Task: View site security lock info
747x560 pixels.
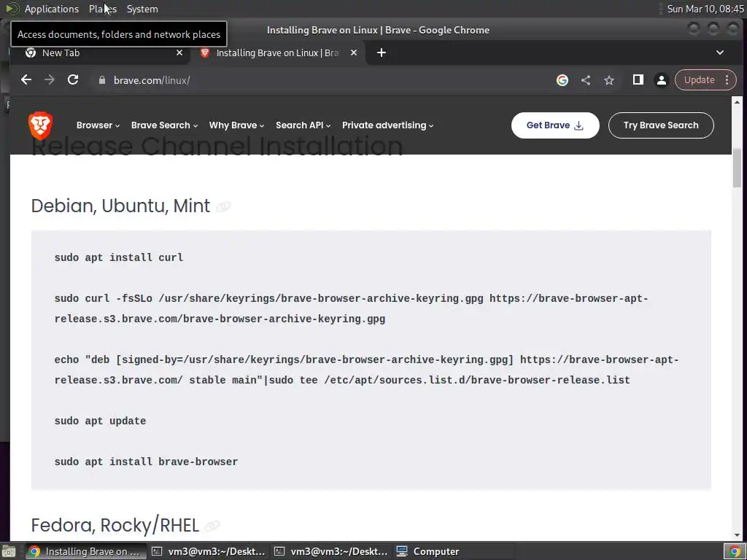Action: [101, 80]
